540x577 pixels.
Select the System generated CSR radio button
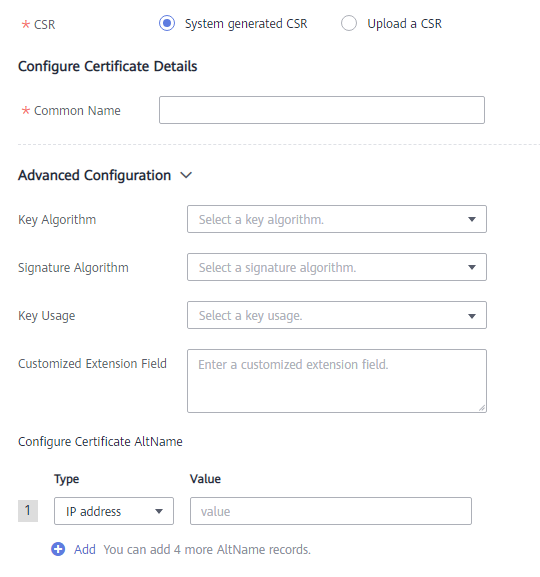tap(167, 24)
